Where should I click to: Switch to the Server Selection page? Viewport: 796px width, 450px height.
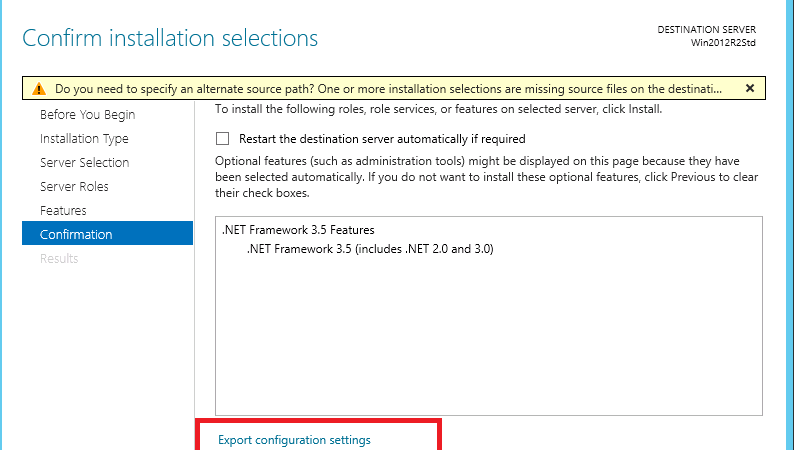click(85, 163)
